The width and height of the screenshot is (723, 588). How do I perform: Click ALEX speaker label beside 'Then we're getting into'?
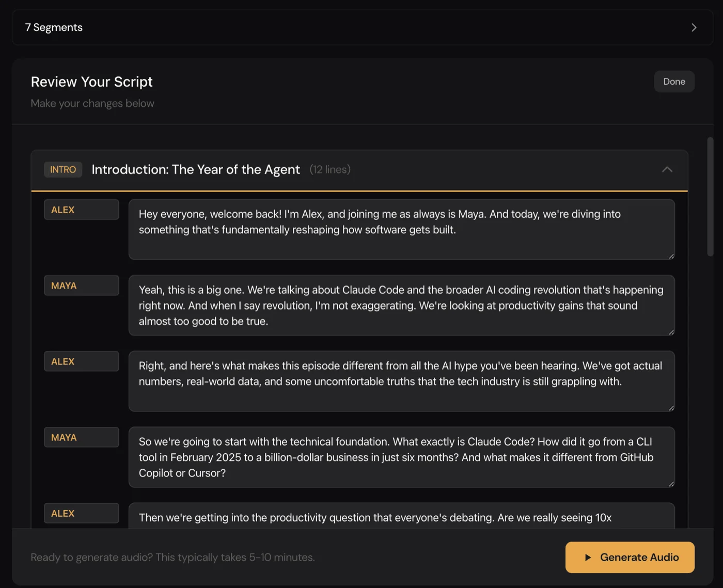click(x=81, y=513)
